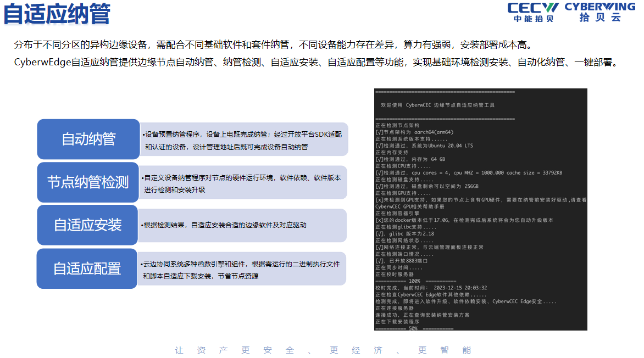Click the paragraph line starting CyberwEdge自适应纳管
This screenshot has width=644, height=358.
pyautogui.click(x=318, y=63)
